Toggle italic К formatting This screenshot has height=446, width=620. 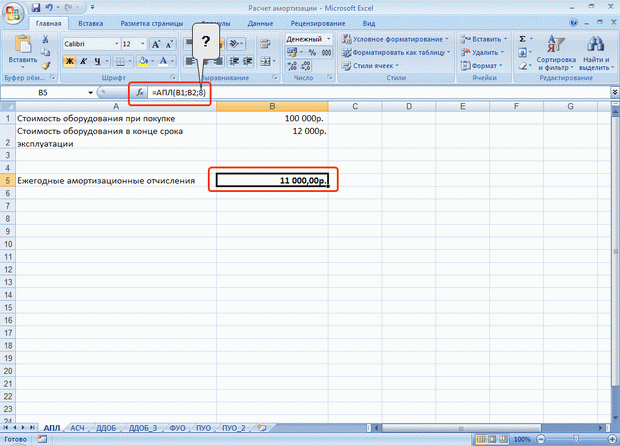(83, 61)
